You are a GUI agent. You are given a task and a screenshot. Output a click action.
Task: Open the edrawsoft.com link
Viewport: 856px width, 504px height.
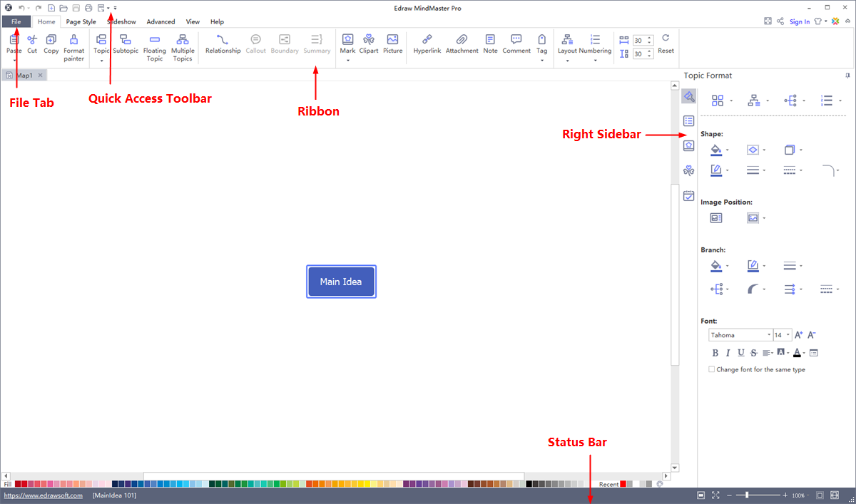coord(43,495)
